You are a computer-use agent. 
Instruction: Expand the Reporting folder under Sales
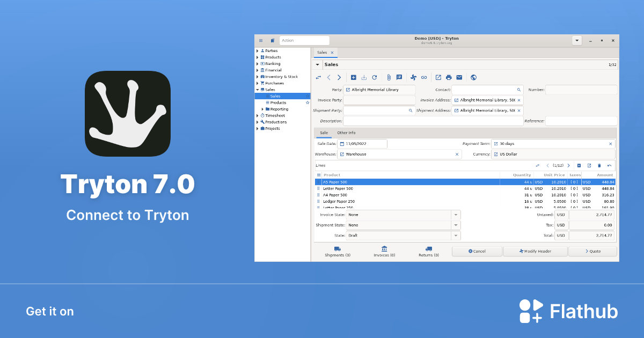pyautogui.click(x=262, y=109)
